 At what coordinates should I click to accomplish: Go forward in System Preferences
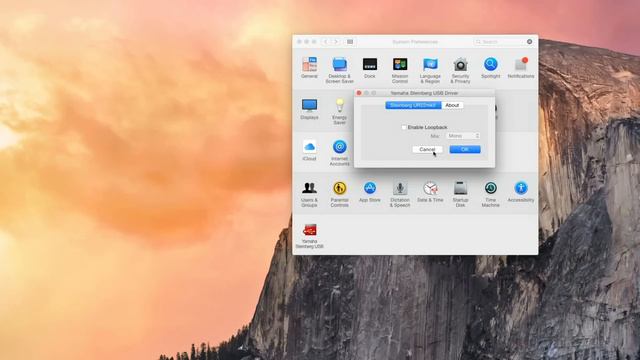(x=336, y=42)
